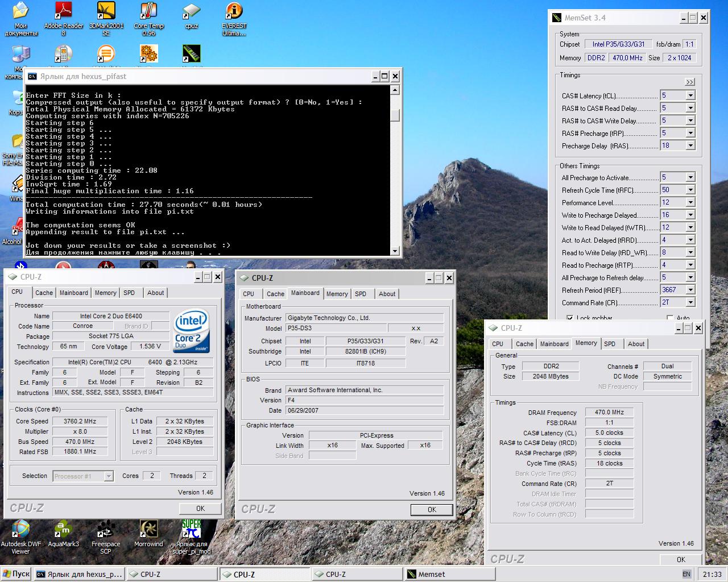Open the super_pi_mod shortcut icon
728x582 pixels.
click(191, 536)
